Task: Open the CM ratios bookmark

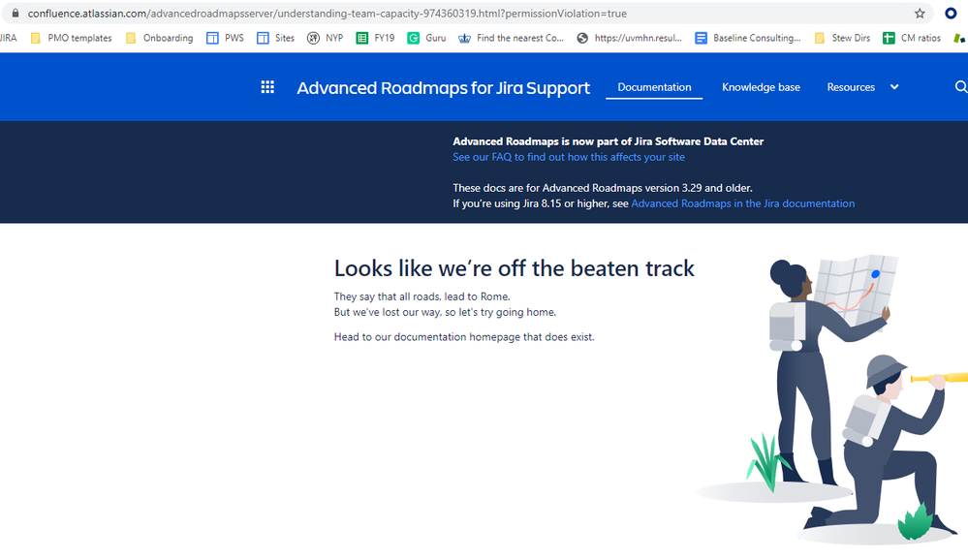Action: tap(912, 38)
